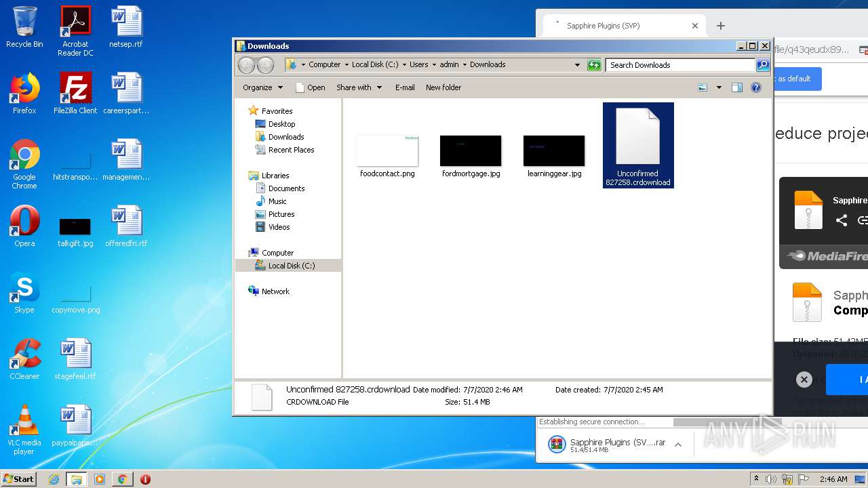
Task: Open Explorer help question mark
Action: [756, 87]
